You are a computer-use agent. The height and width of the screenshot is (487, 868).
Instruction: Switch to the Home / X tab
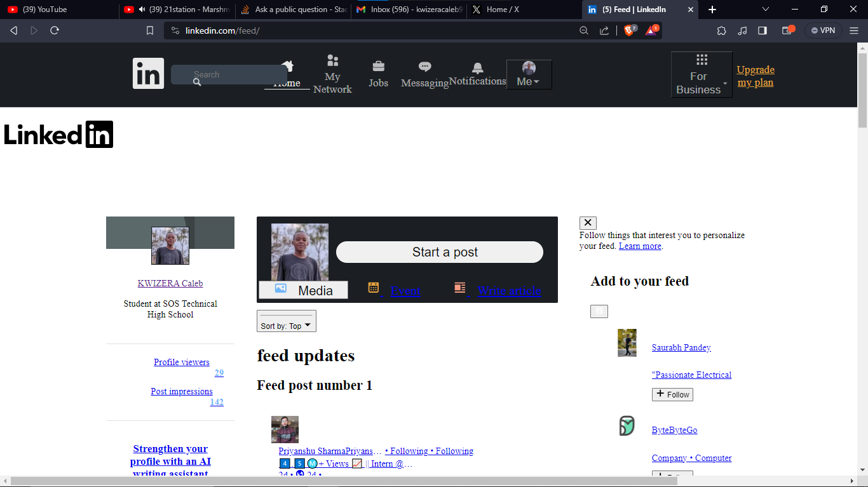[524, 10]
